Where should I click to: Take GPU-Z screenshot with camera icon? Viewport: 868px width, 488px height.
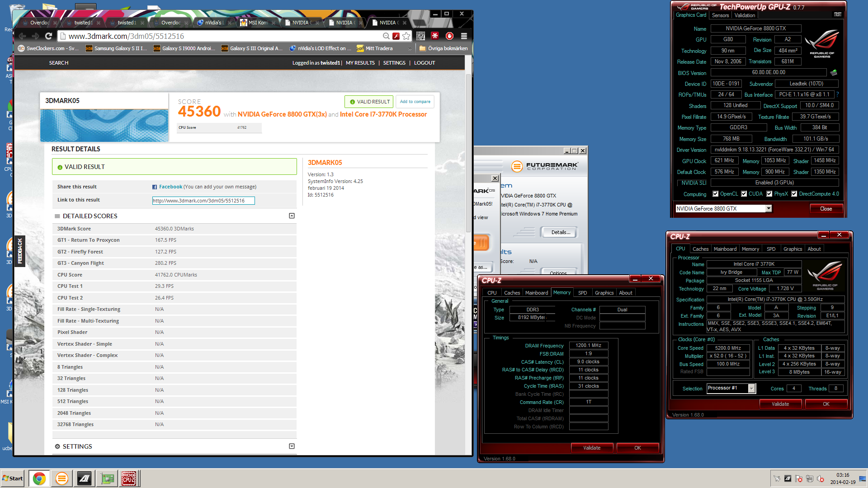837,14
